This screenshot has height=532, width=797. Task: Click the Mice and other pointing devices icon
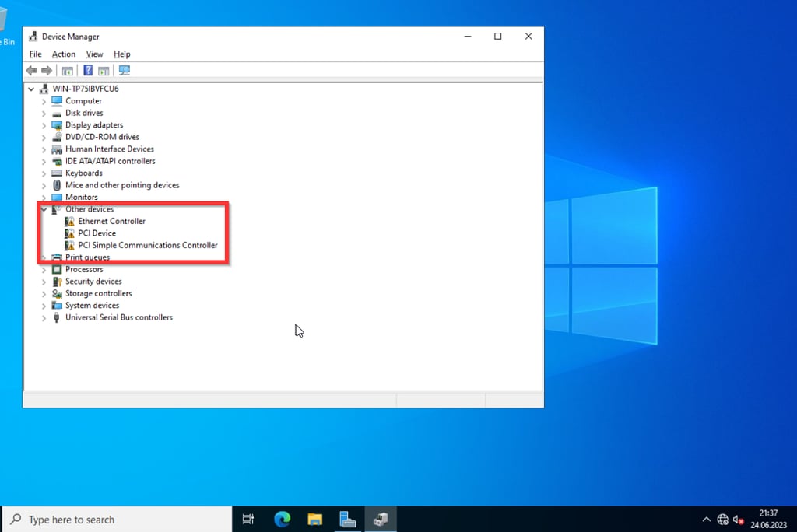point(57,185)
